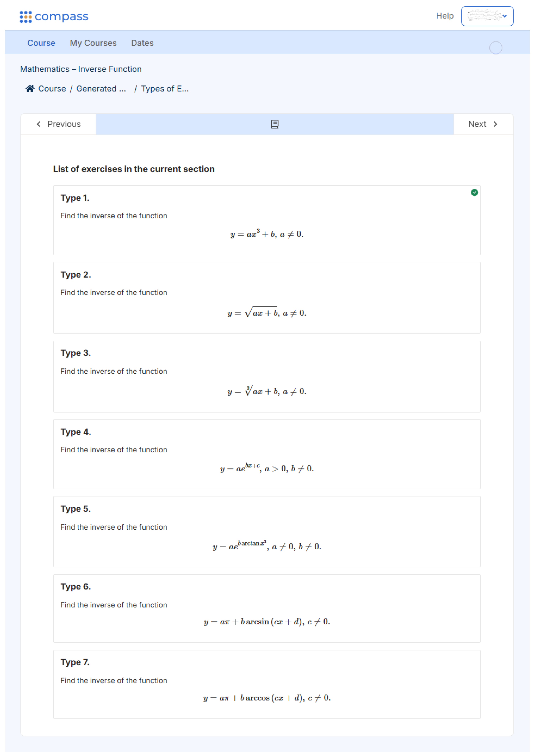
Task: Open the Dates tab
Action: pos(142,43)
